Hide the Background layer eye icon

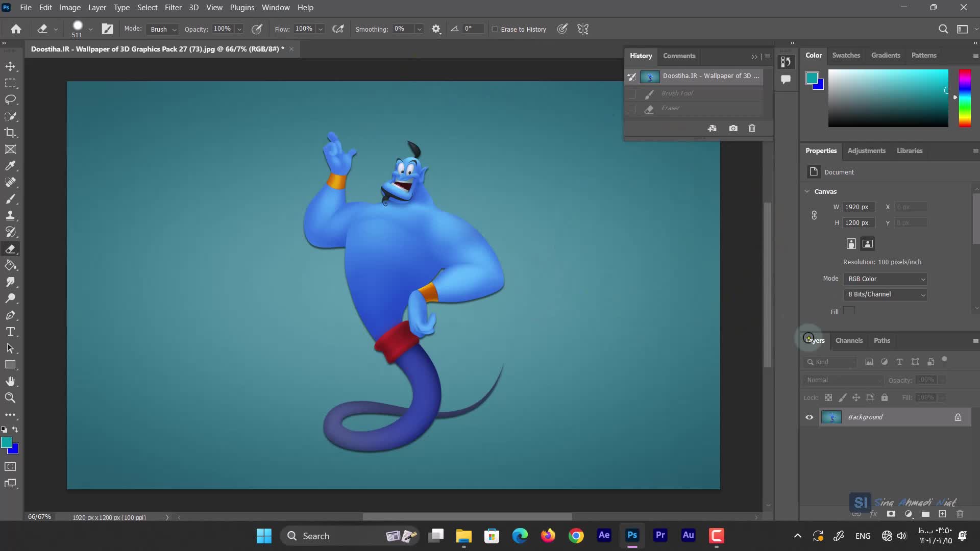click(810, 417)
